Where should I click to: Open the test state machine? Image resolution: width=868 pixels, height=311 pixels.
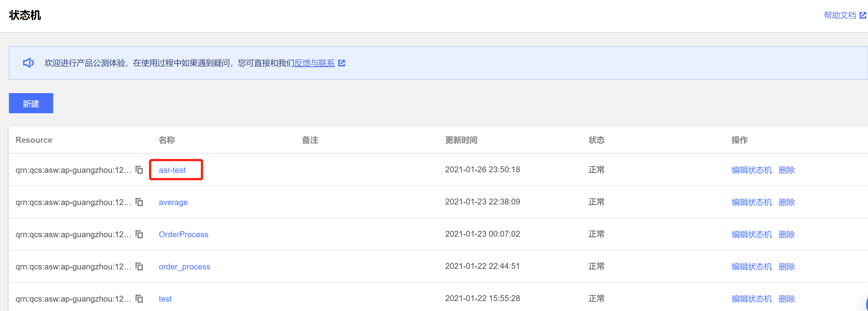coord(165,299)
